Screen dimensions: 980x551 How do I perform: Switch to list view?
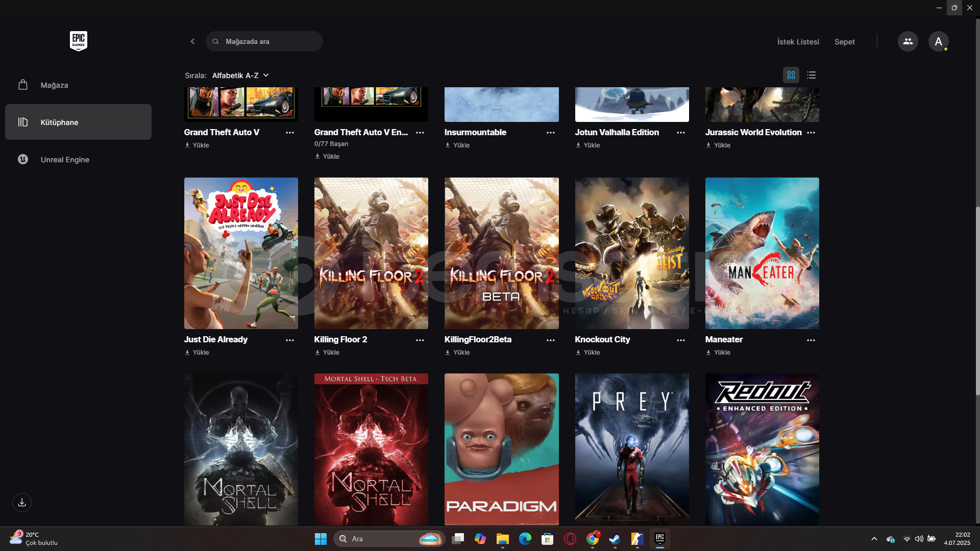(811, 75)
